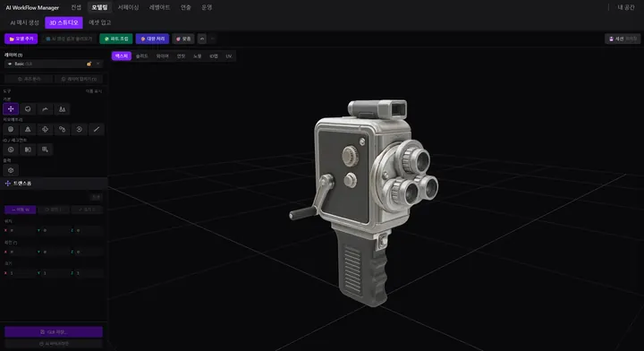
Task: Select the second basic tool with the circle icon
Action: pyautogui.click(x=28, y=109)
